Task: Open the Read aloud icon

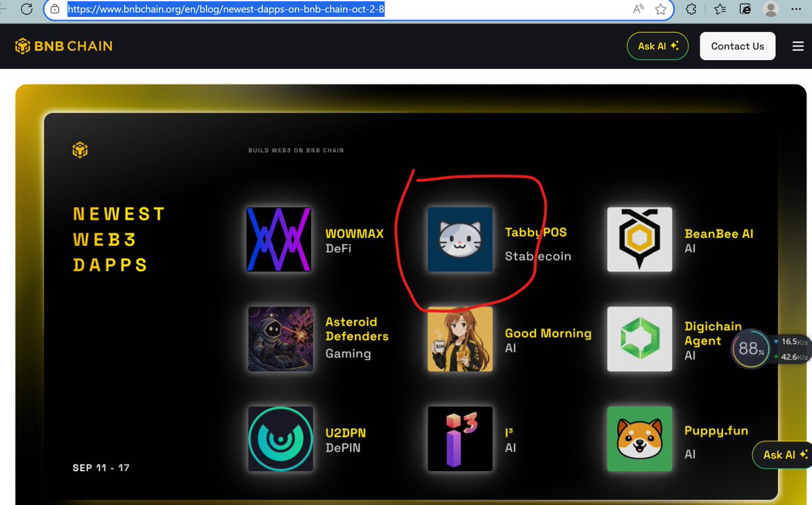Action: (x=638, y=9)
